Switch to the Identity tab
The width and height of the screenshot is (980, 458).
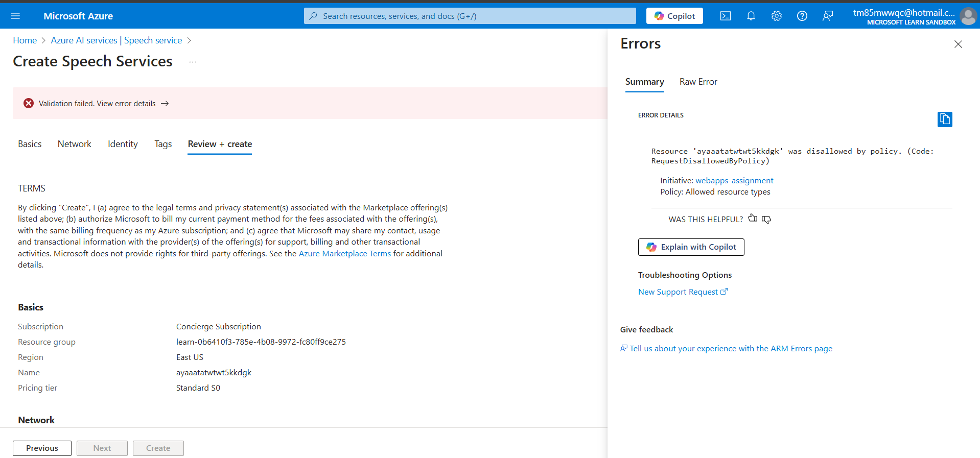click(x=123, y=144)
